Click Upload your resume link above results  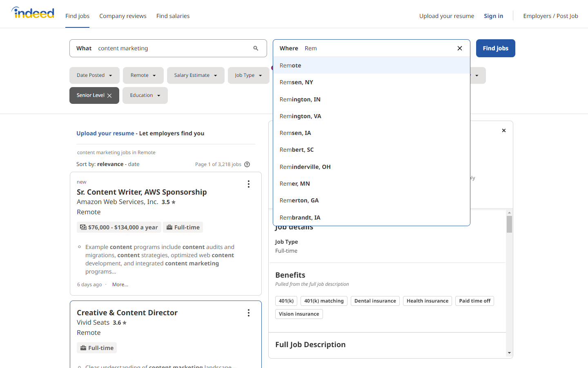(105, 133)
